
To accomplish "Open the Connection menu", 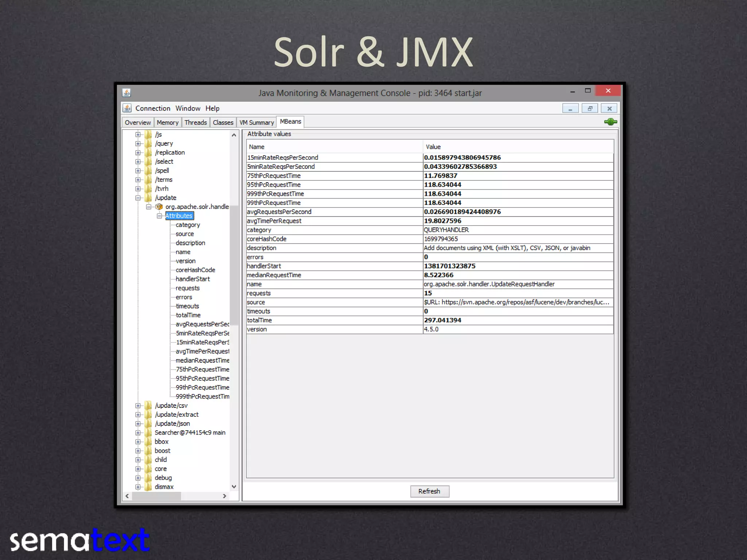I will (153, 108).
